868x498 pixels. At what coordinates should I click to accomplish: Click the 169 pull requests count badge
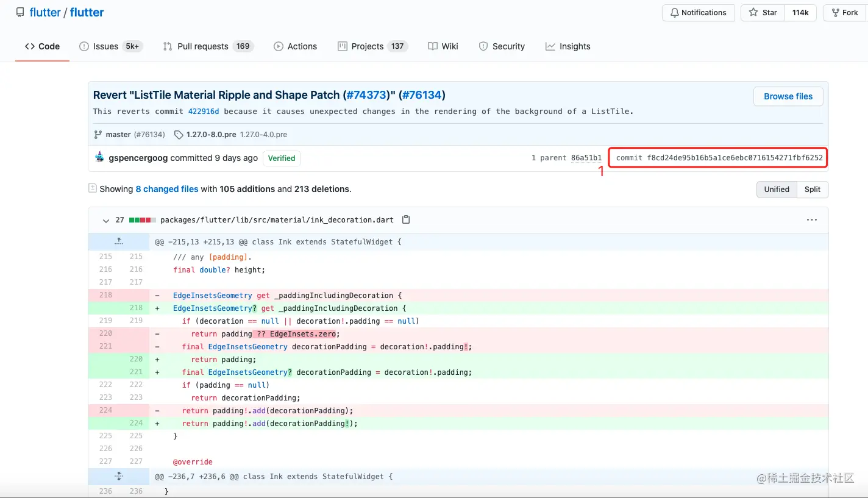[243, 46]
